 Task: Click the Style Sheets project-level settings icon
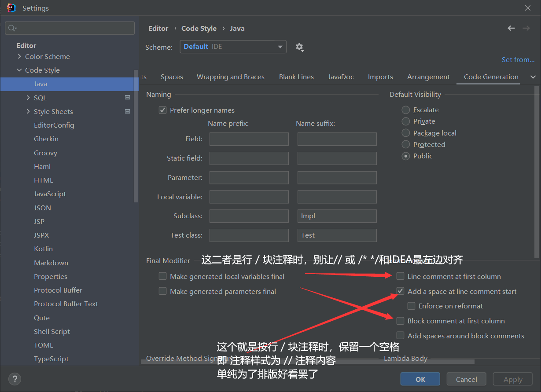128,111
